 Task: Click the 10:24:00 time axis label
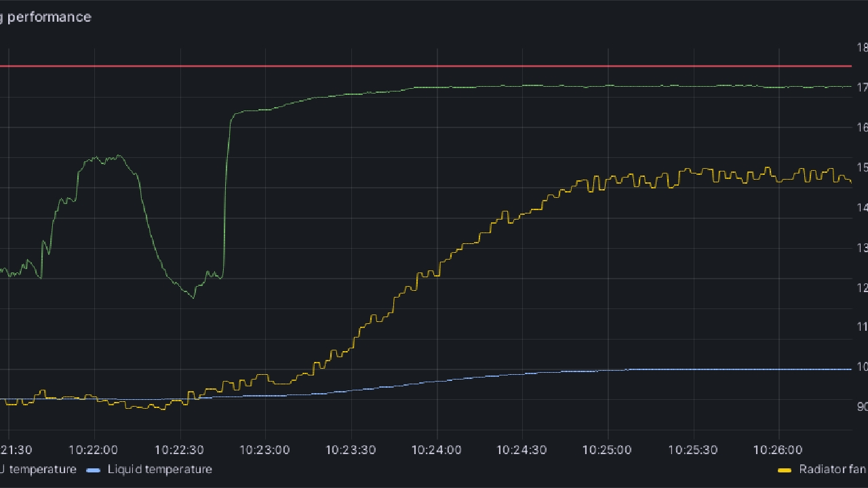437,449
